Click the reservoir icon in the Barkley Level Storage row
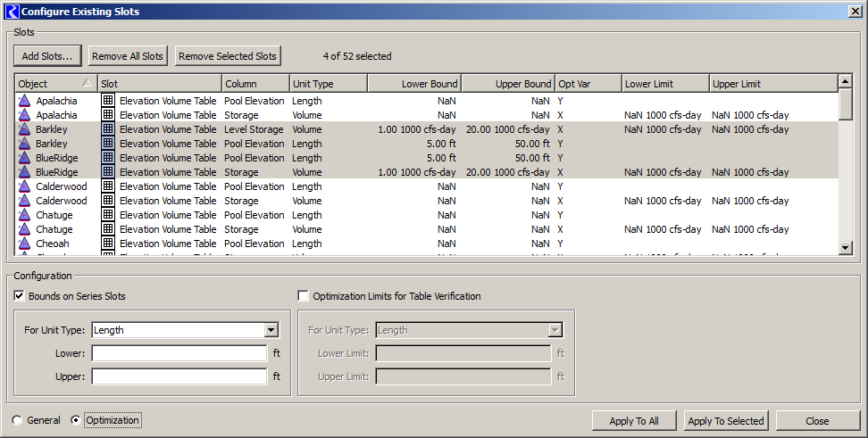This screenshot has width=868, height=438. [24, 129]
